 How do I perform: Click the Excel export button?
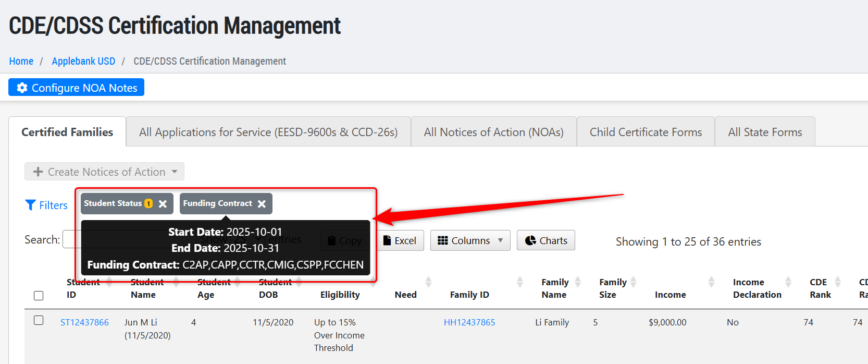coord(400,240)
